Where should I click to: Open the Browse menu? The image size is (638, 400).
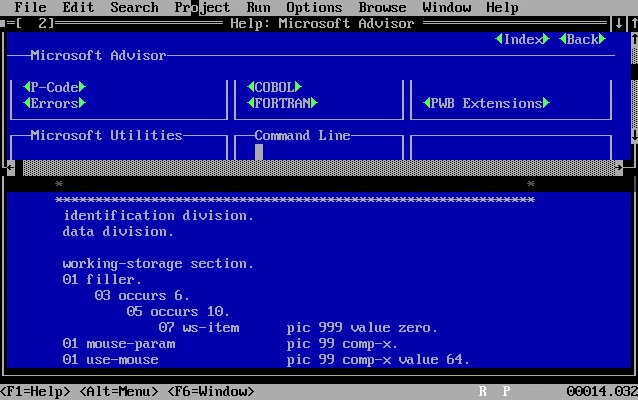[382, 7]
